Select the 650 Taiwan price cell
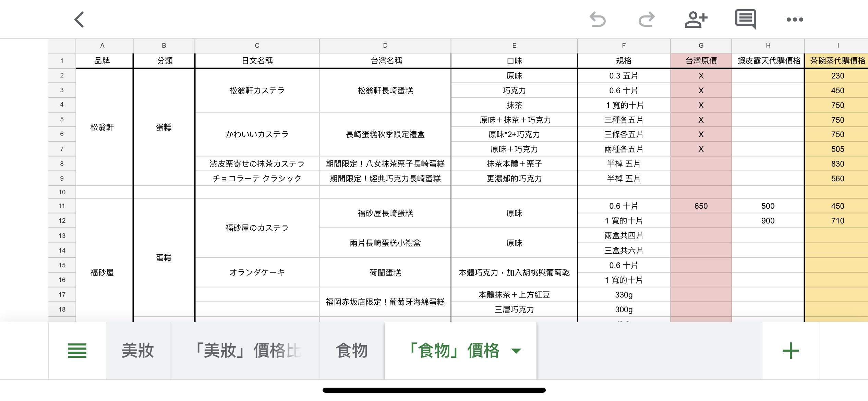This screenshot has height=401, width=868. click(x=701, y=206)
